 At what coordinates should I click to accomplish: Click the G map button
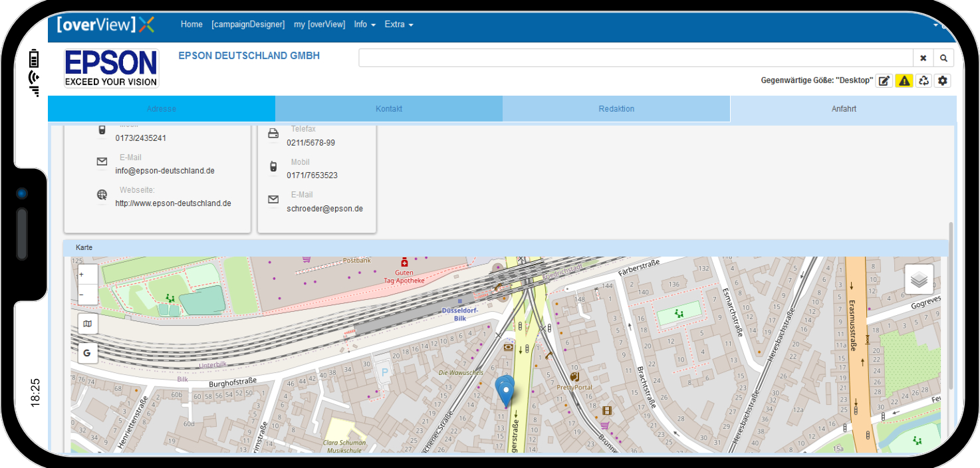[x=88, y=354]
